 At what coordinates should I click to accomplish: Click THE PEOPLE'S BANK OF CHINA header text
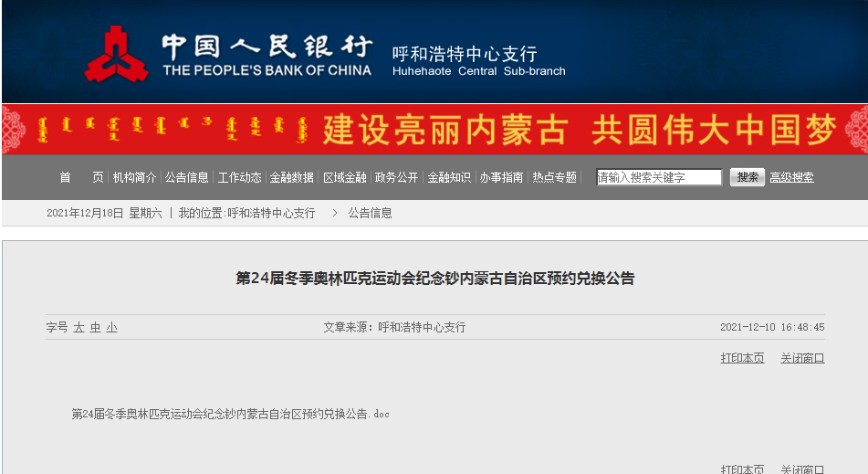pyautogui.click(x=267, y=70)
